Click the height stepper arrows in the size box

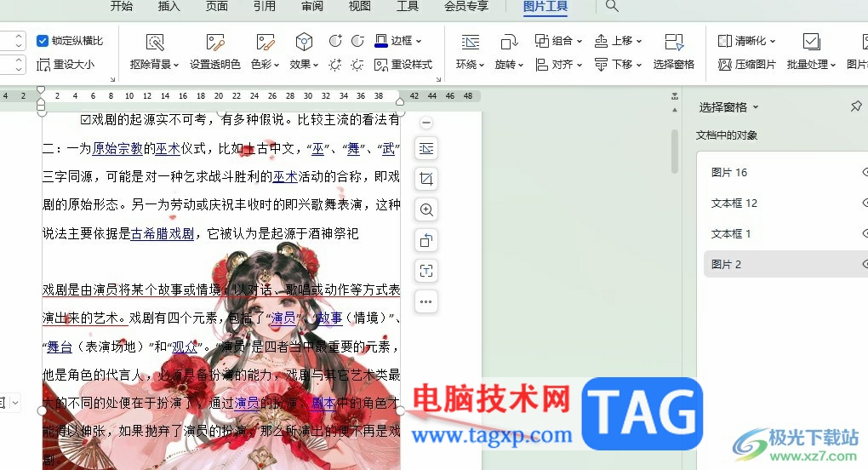(19, 41)
